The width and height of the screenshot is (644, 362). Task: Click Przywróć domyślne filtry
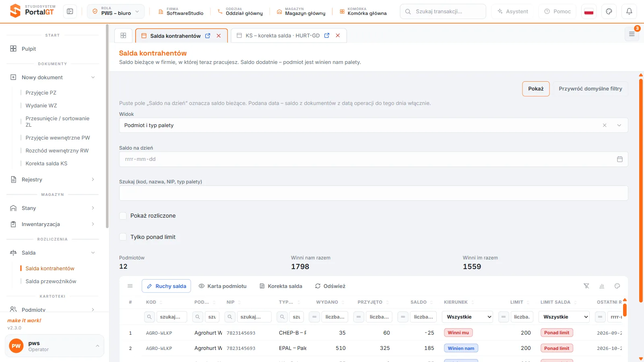590,88
